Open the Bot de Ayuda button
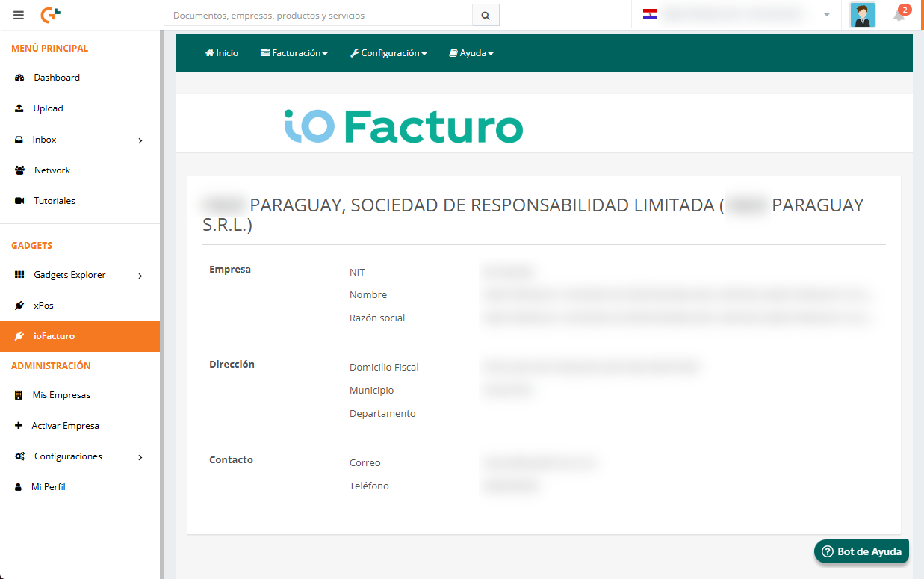Image resolution: width=924 pixels, height=579 pixels. click(x=861, y=552)
